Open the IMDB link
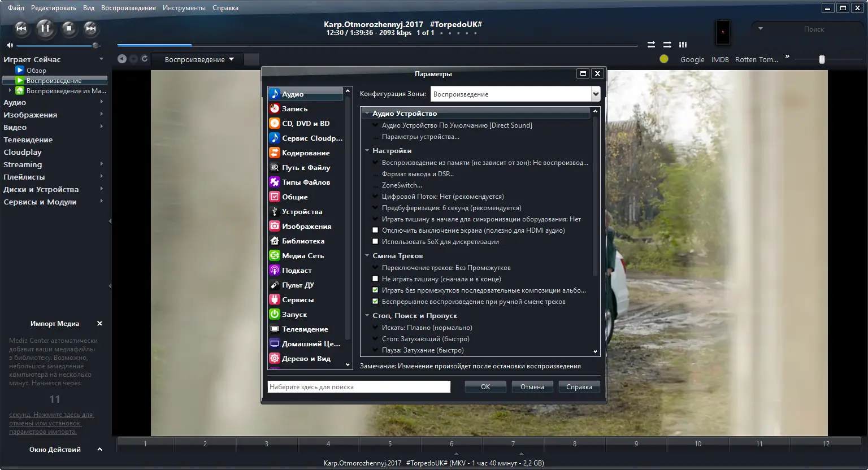 [x=720, y=59]
